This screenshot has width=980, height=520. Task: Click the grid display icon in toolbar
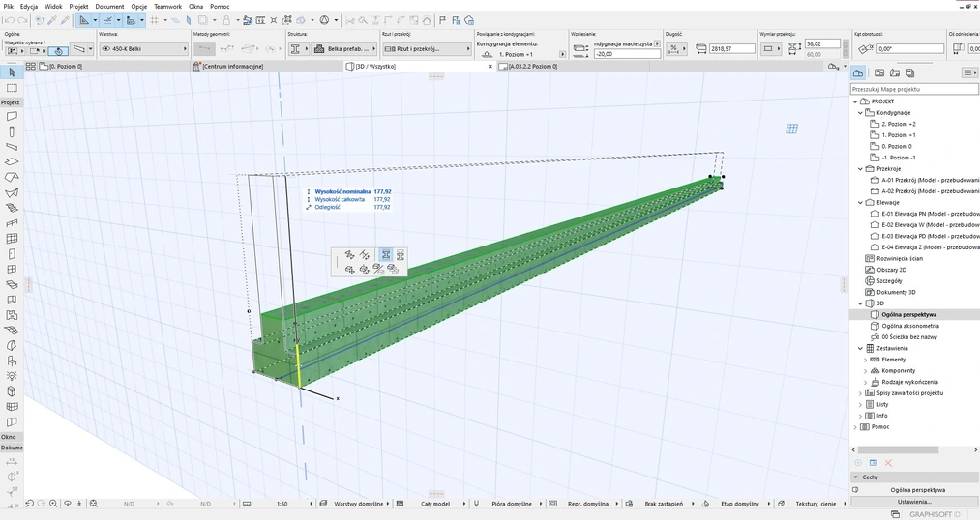pos(154,20)
